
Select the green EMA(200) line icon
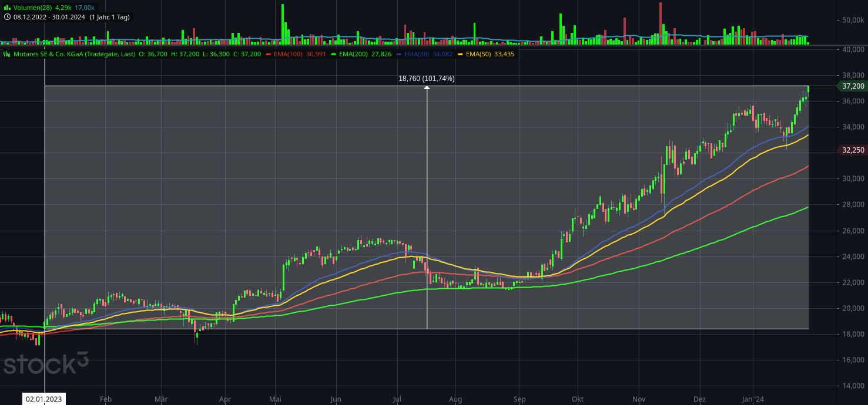[333, 53]
